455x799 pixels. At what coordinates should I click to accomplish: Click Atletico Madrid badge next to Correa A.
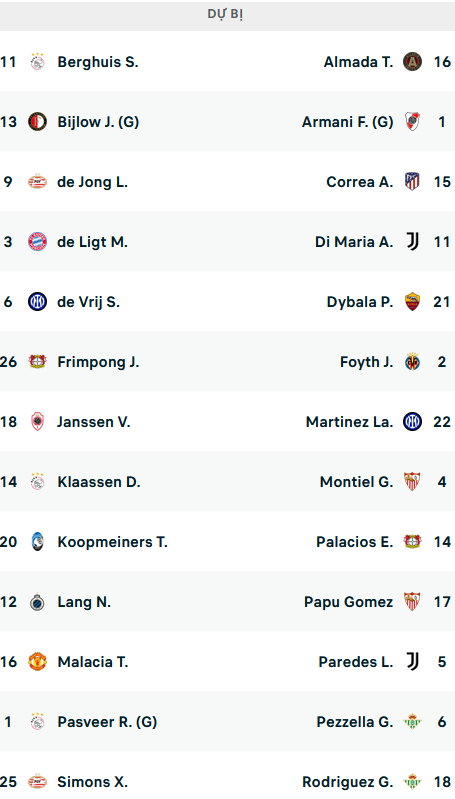tap(412, 182)
